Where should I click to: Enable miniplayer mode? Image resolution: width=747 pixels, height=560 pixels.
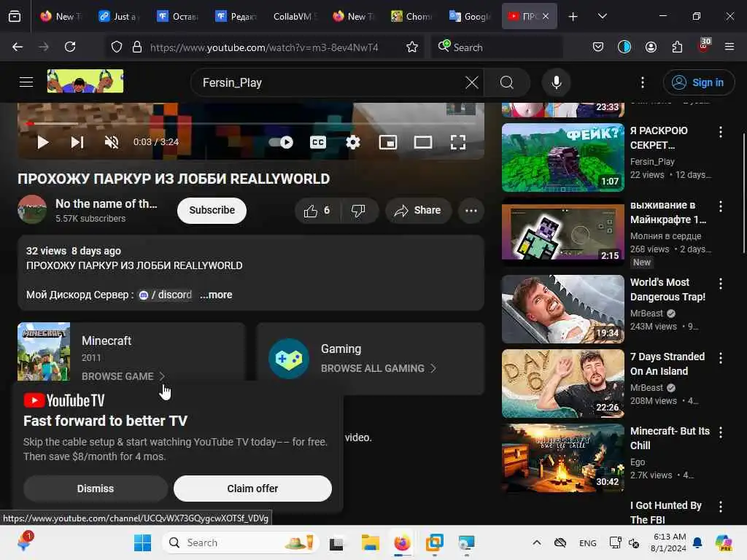(x=388, y=142)
